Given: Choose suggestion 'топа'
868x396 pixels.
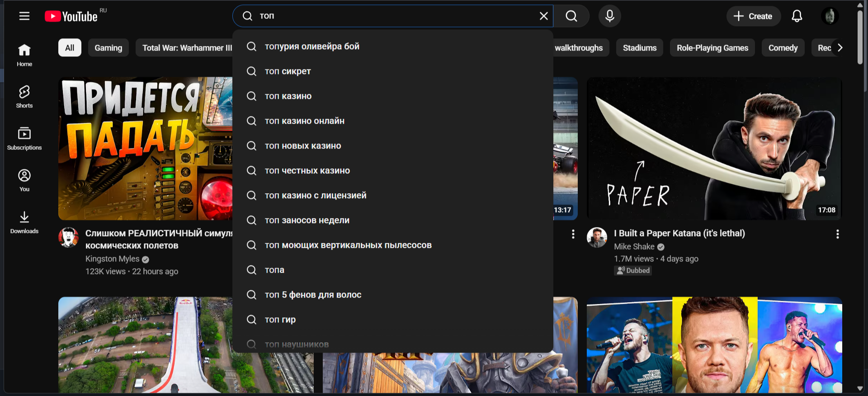Looking at the screenshot, I should [393, 270].
